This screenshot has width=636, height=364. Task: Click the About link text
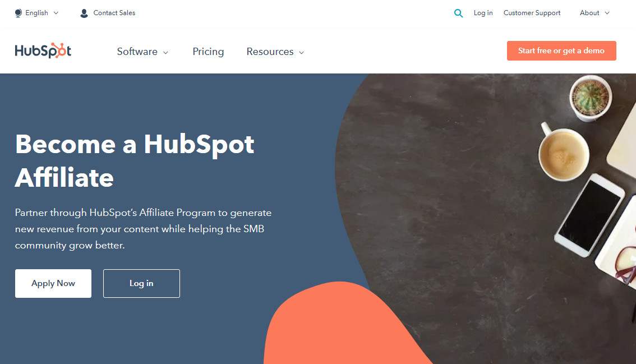pos(589,13)
